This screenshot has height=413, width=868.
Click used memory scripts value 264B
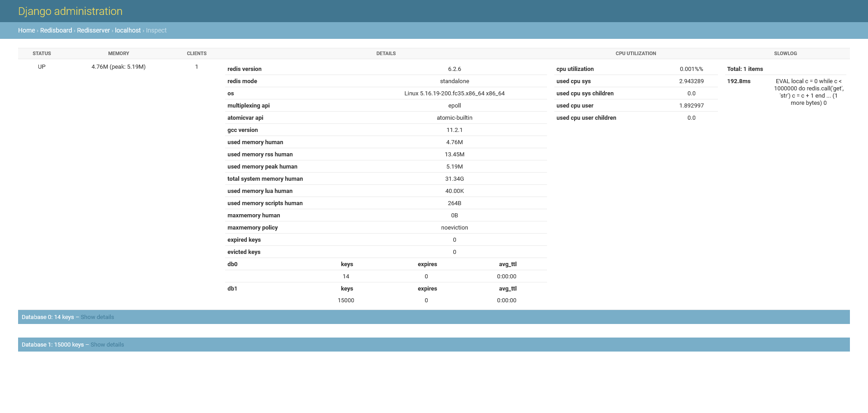pos(454,203)
